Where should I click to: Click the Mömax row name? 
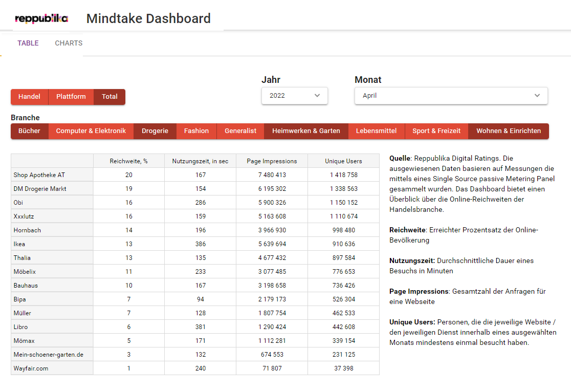tap(24, 341)
